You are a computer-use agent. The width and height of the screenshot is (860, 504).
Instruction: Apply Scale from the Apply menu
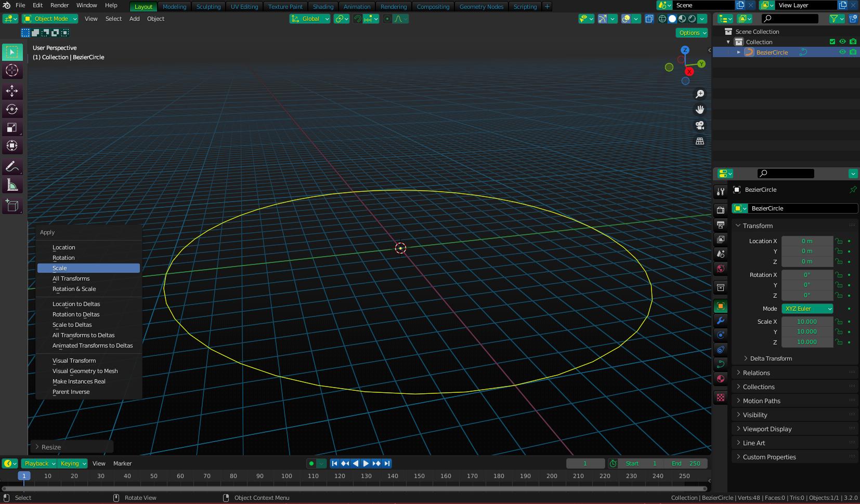[88, 268]
